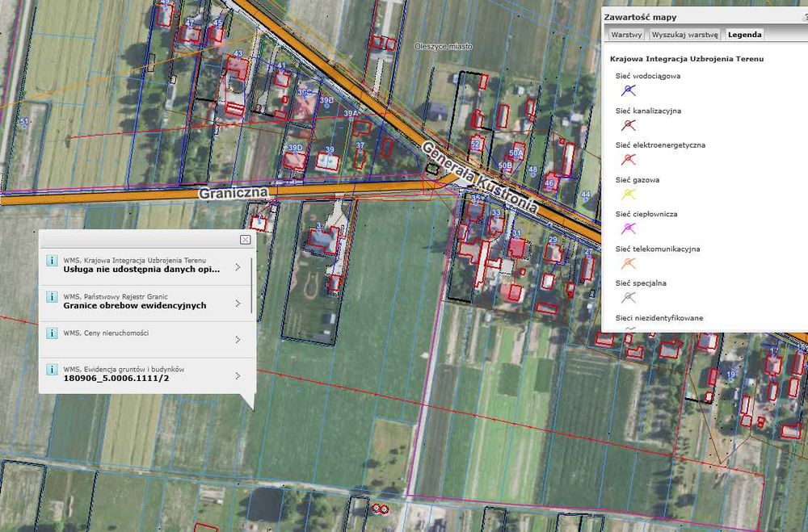Click the Sieć telekomunikacyjna legend symbol
Screen dimensions: 808x532
tap(628, 263)
